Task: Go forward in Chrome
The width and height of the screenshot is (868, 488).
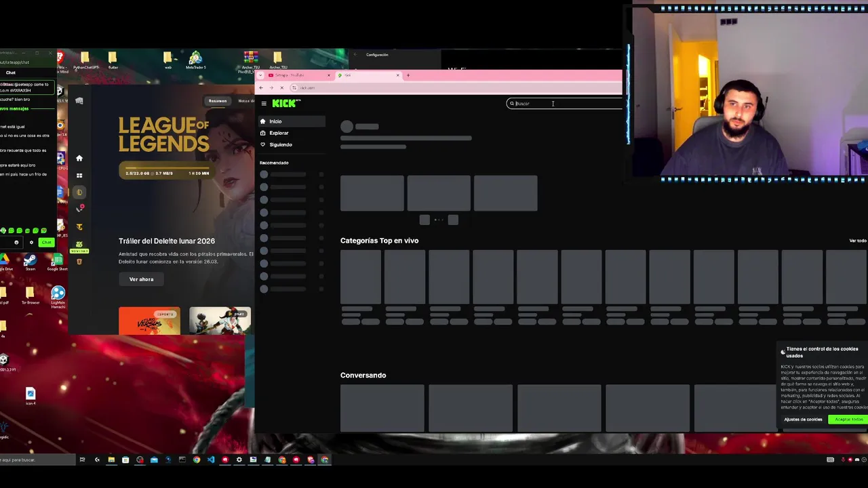Action: [271, 87]
